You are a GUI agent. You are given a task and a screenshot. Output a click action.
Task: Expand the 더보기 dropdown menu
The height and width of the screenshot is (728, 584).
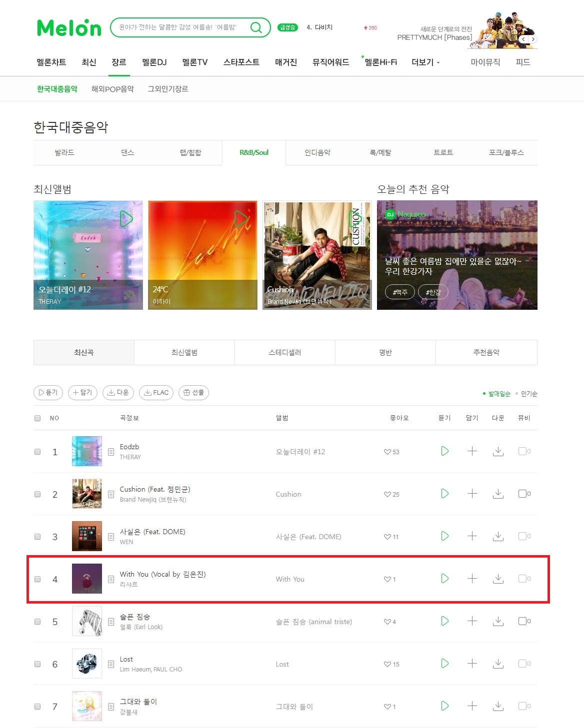click(x=425, y=62)
